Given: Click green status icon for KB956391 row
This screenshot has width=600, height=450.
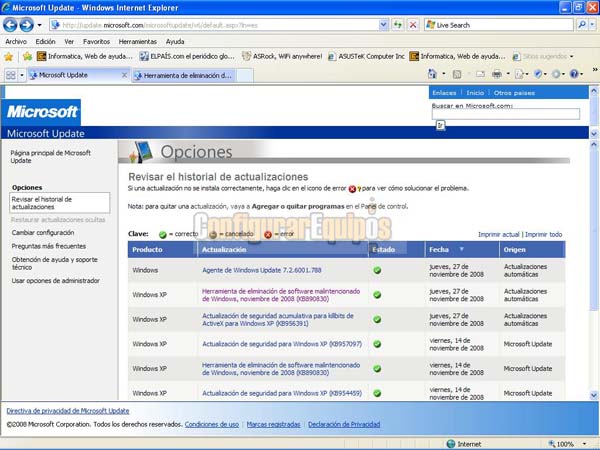Looking at the screenshot, I should 377,320.
